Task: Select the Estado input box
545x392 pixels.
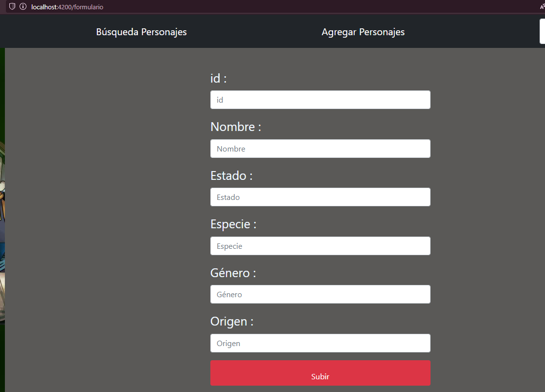Action: tap(320, 197)
